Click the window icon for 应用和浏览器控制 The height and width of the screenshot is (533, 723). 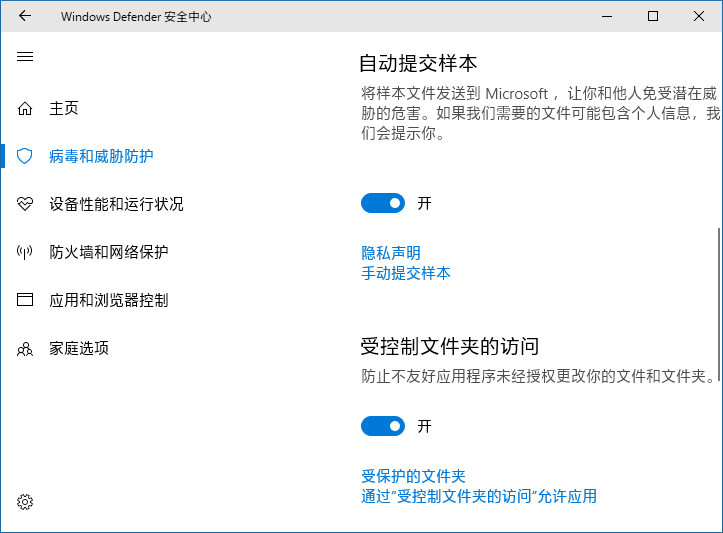[x=25, y=300]
